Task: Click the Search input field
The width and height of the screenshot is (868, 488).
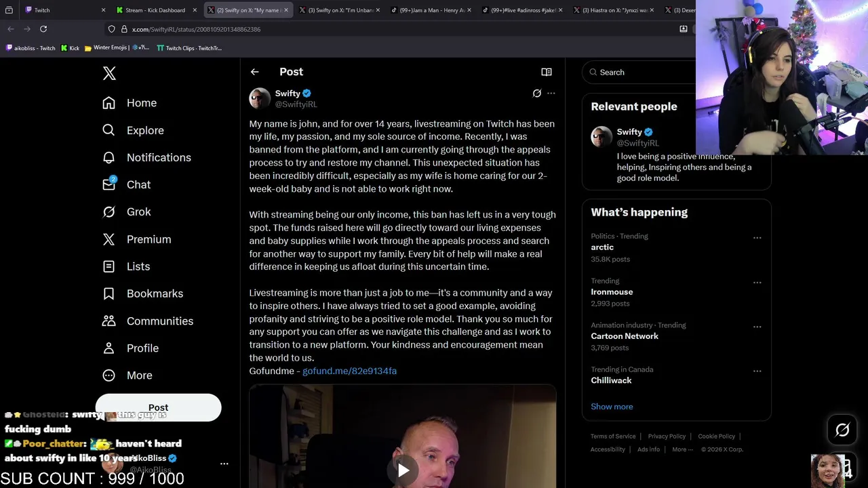Action: [x=641, y=72]
